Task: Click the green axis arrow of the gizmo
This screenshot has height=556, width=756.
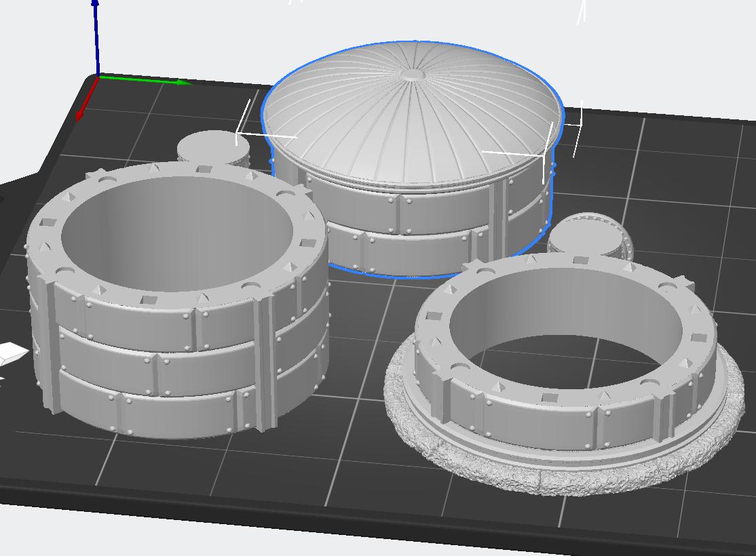Action: 145,80
